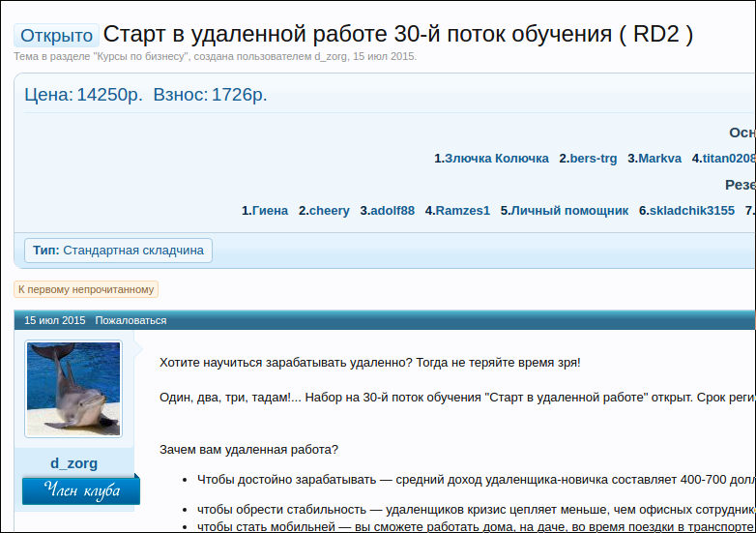Viewport: 756px width, 533px height.
Task: Open the dolphin avatar of d_zorg
Action: 73,389
